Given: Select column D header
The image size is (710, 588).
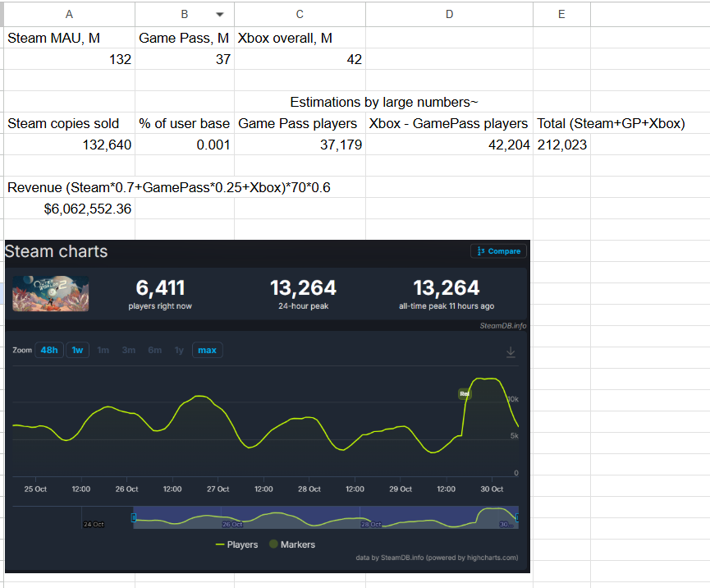Looking at the screenshot, I should pyautogui.click(x=449, y=15).
